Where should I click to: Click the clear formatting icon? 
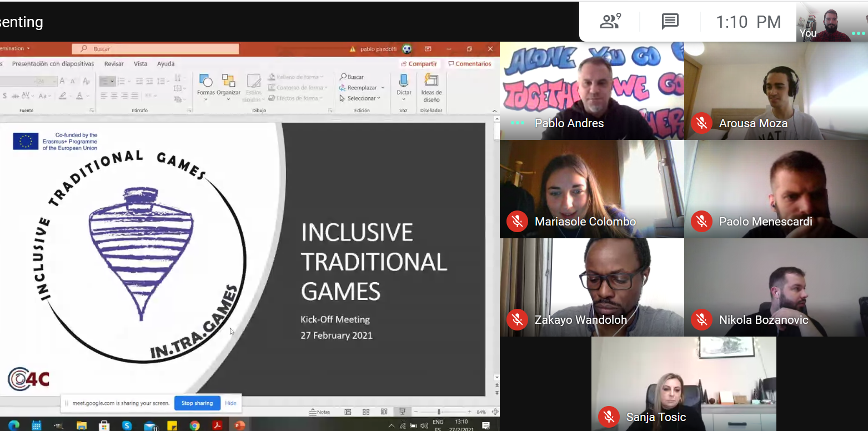(x=87, y=81)
